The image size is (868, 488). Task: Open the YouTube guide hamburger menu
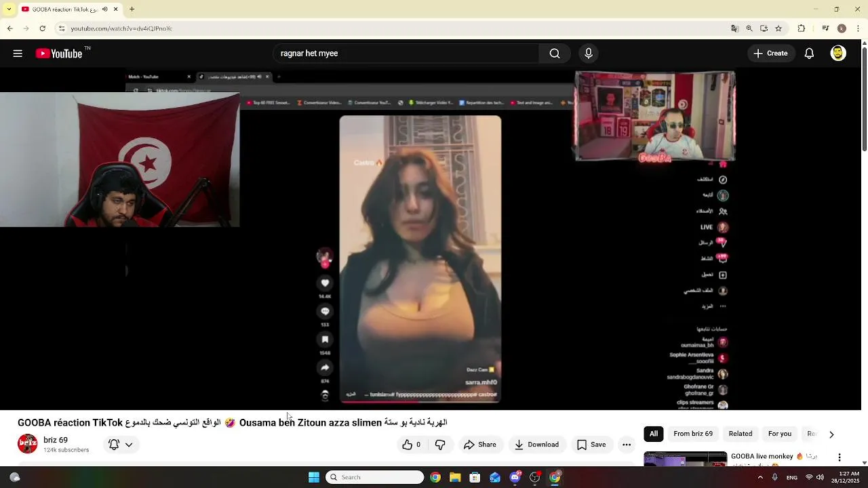point(18,54)
